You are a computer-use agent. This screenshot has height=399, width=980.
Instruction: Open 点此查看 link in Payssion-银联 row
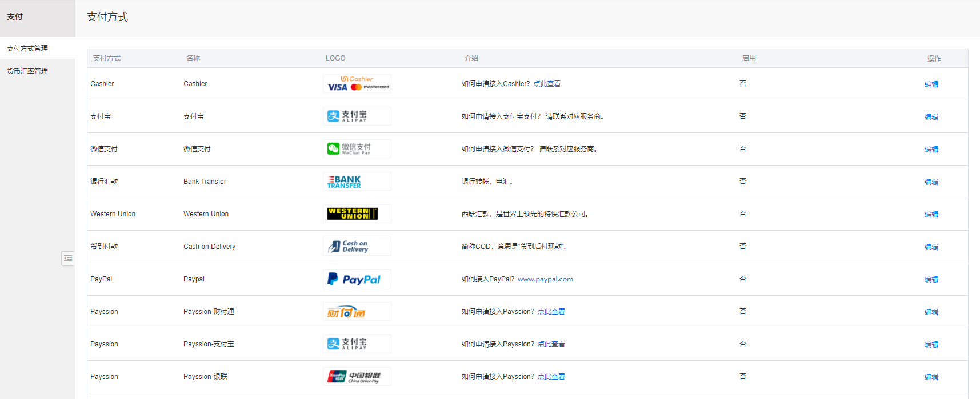click(551, 377)
